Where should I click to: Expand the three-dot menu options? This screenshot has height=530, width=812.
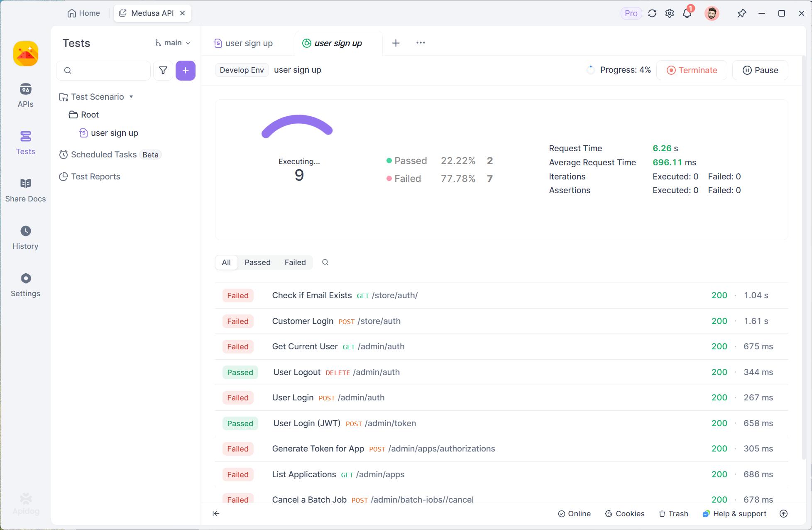tap(421, 42)
